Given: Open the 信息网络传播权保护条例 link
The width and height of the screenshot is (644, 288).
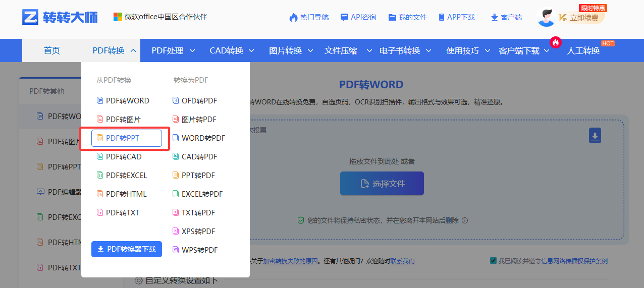Looking at the screenshot, I should [574, 261].
